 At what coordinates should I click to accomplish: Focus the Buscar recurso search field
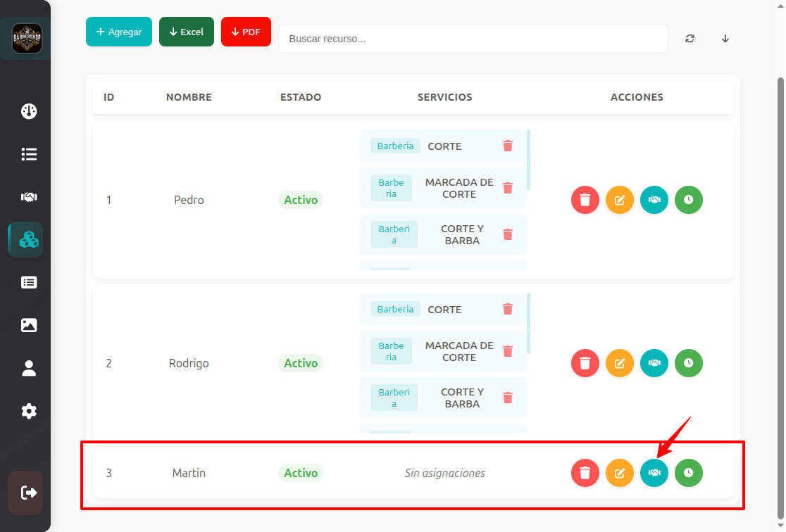click(473, 39)
